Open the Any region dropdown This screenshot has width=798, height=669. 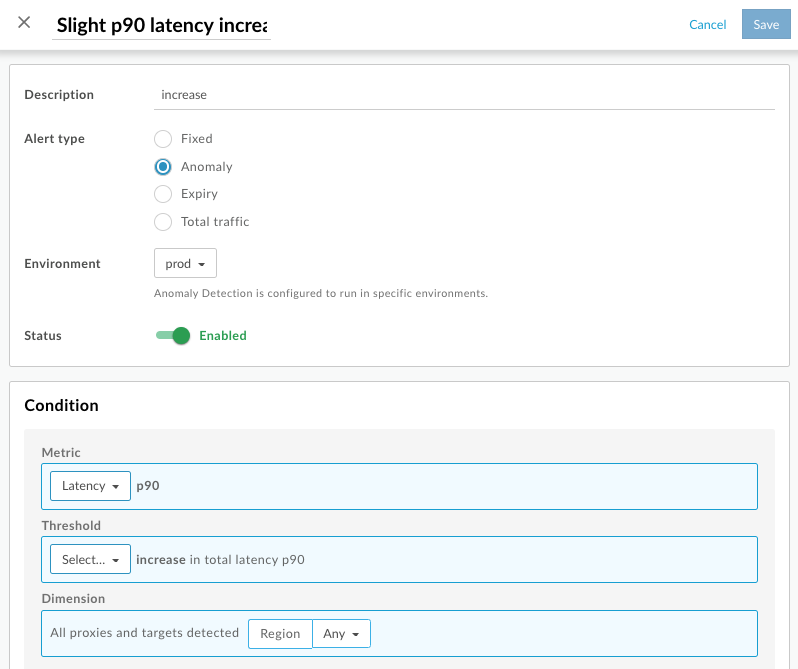(x=341, y=634)
